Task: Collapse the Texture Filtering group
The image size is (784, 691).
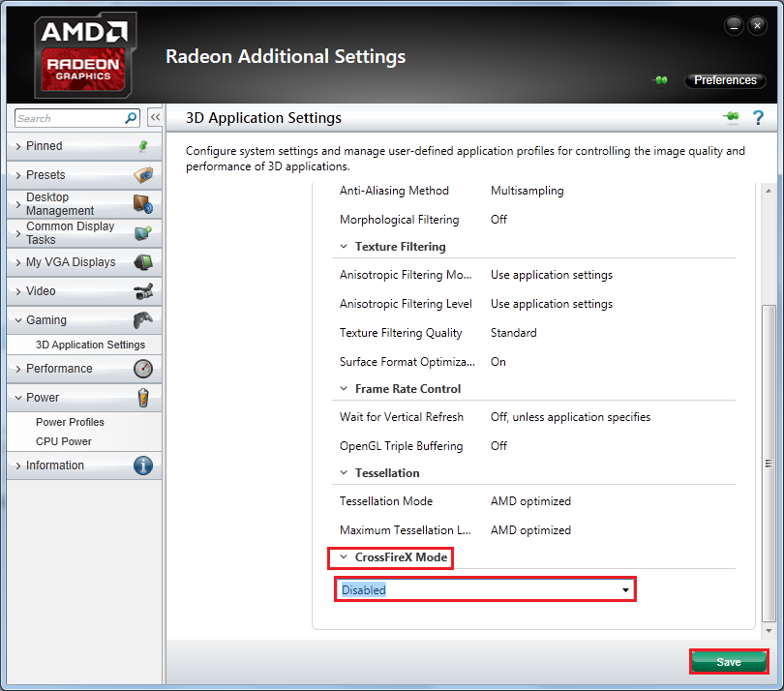Action: (344, 247)
